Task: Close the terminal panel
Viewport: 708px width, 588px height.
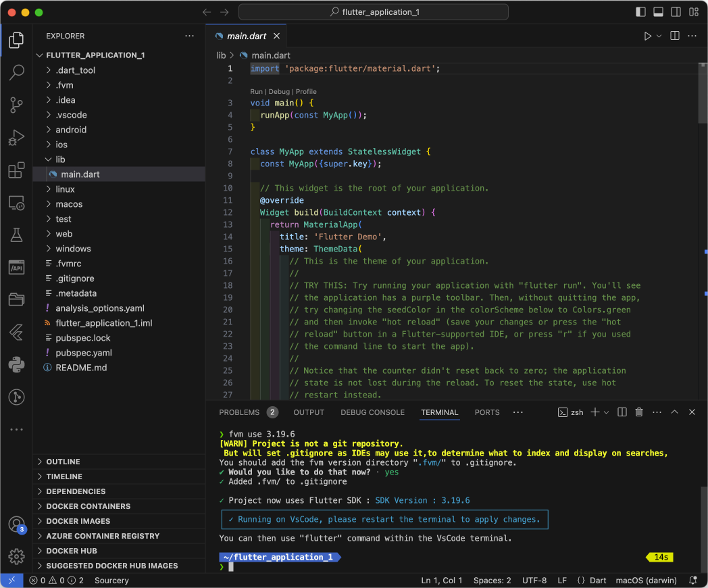Action: point(692,412)
